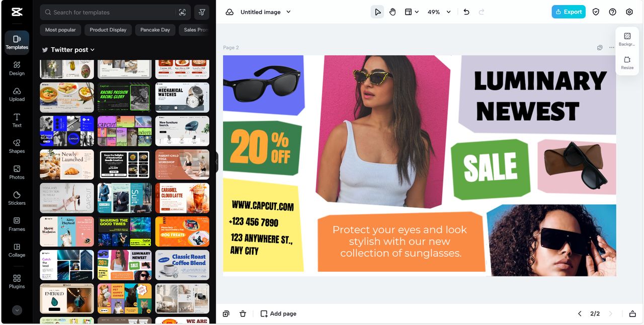Screen dimensions: 644x325
Task: Click the duplicate page icon in bottom bar
Action: click(x=226, y=314)
